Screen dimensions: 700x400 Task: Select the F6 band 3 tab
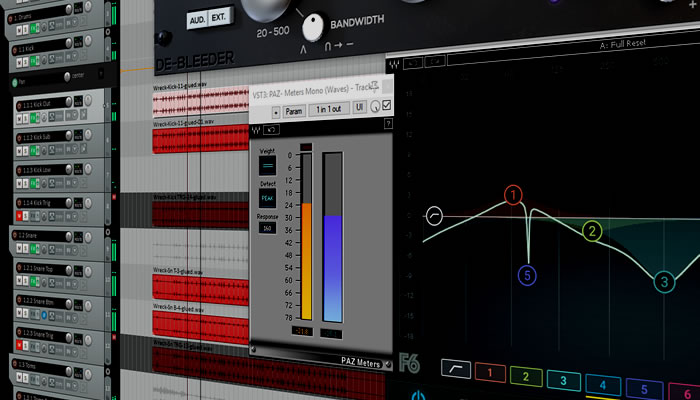click(x=563, y=380)
